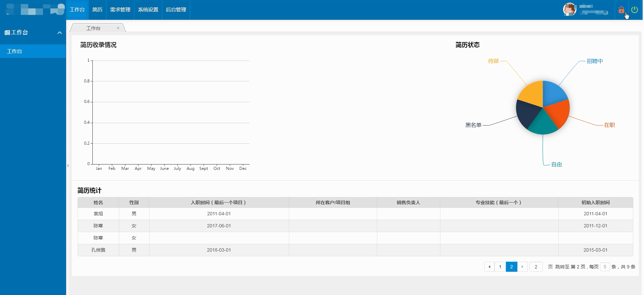Screen dimensions: 644x295
Task: Close the 工作台 tab with x
Action: click(118, 28)
